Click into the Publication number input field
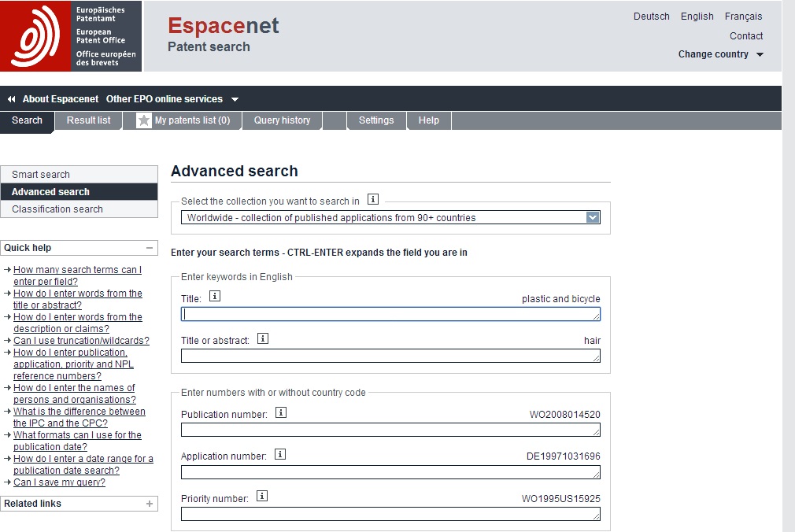The height and width of the screenshot is (532, 795). [x=390, y=430]
